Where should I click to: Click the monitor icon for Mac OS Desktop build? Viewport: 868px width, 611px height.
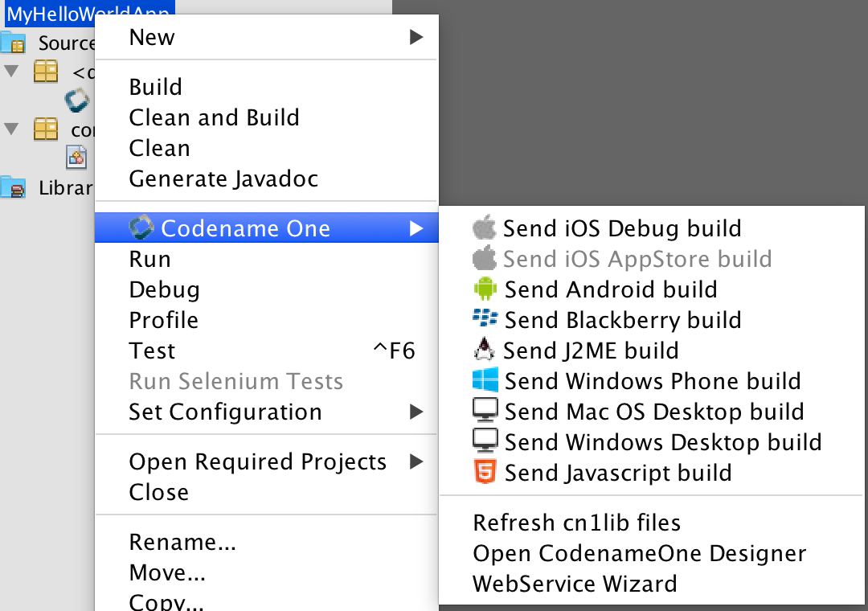click(x=485, y=412)
